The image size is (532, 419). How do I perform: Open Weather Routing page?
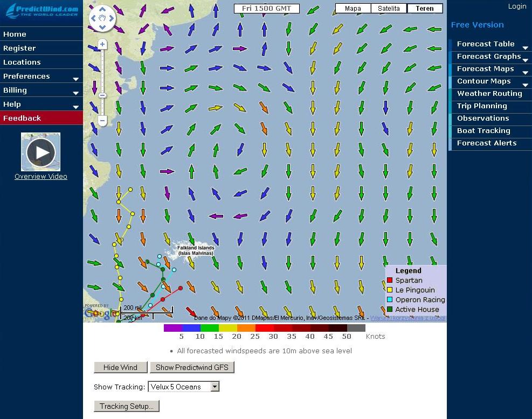click(x=490, y=94)
